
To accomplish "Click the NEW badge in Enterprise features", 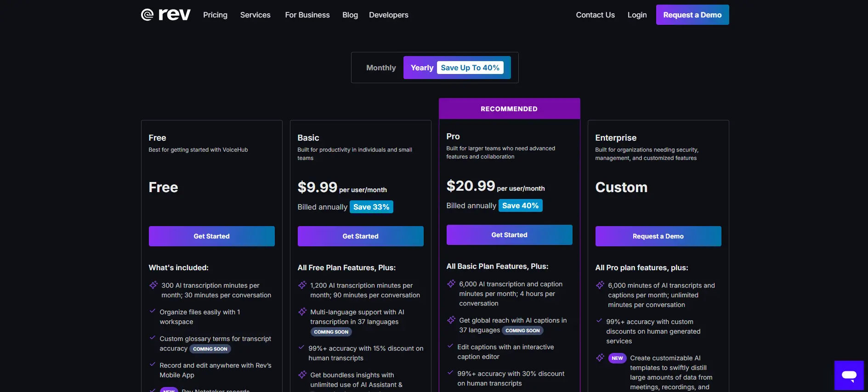I will tap(617, 358).
